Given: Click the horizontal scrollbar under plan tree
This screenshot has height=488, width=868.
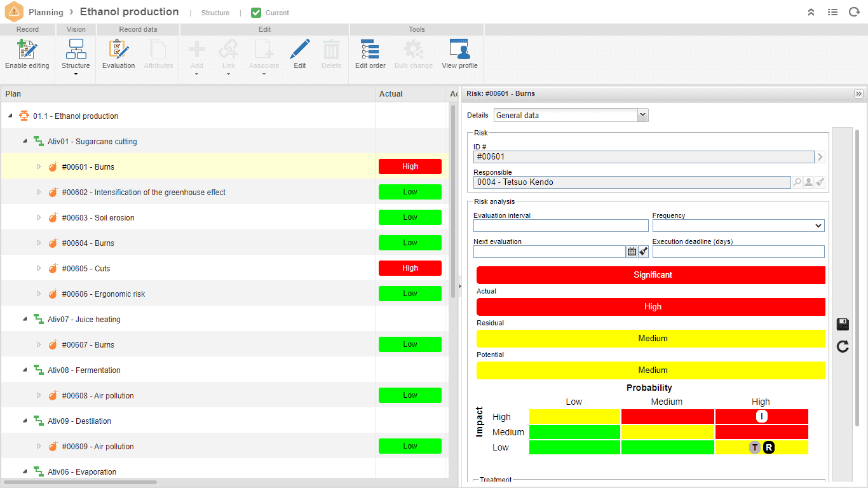Looking at the screenshot, I should pos(81,482).
